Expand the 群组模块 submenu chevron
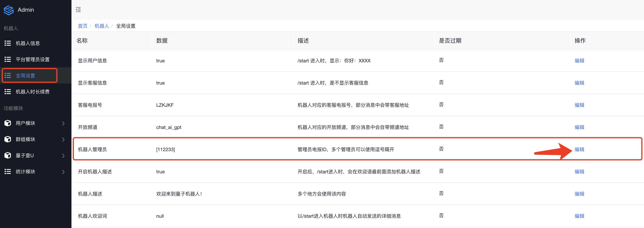Image resolution: width=644 pixels, height=228 pixels. click(x=63, y=140)
